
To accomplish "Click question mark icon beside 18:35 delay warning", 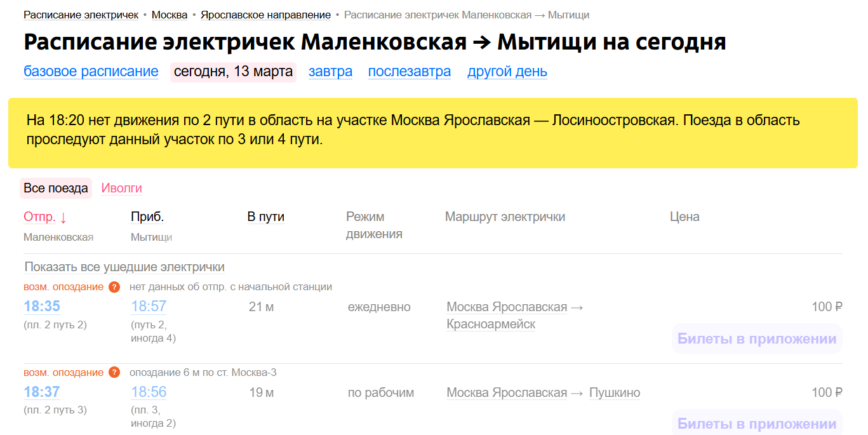I will pyautogui.click(x=114, y=287).
